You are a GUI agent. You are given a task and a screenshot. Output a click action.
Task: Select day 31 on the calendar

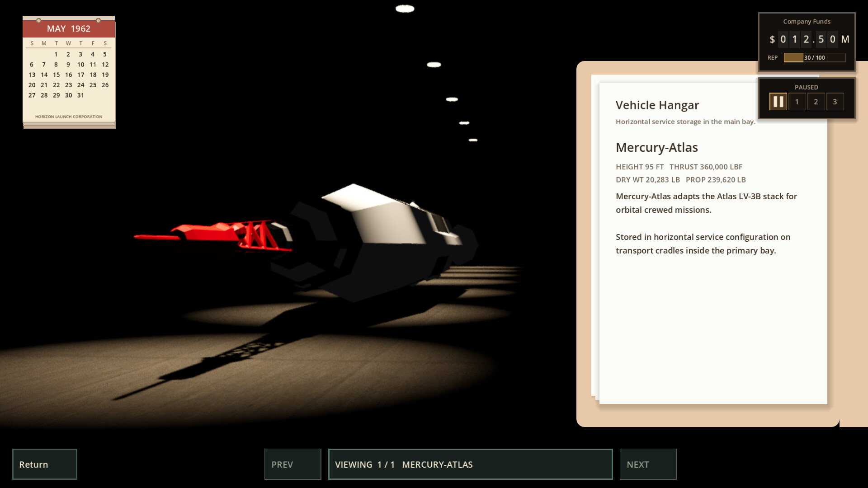[x=80, y=95]
